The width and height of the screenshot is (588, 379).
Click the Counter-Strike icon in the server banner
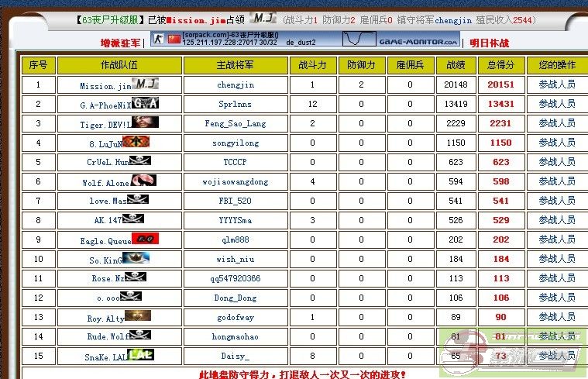[158, 39]
